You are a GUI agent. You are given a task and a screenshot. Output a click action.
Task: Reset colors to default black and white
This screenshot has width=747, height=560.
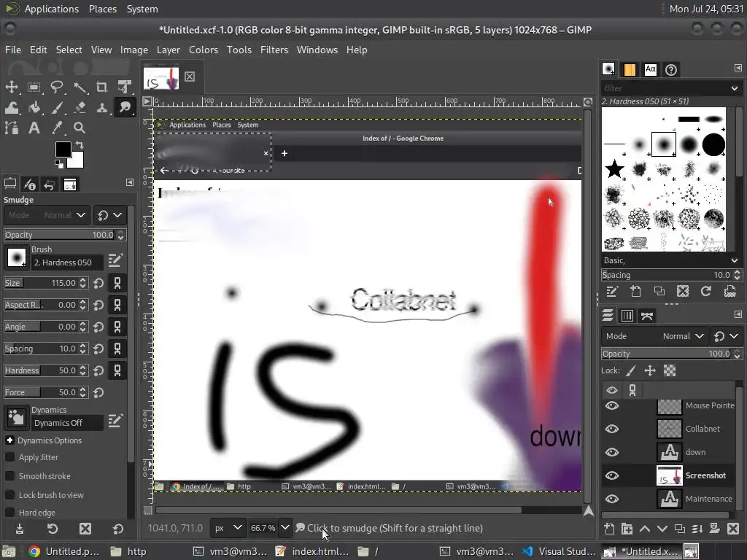click(58, 164)
